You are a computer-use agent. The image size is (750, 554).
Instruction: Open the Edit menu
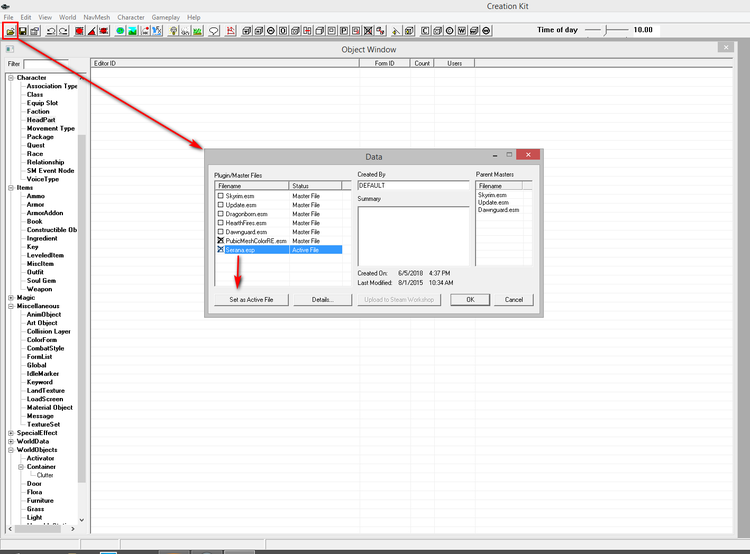[x=26, y=17]
